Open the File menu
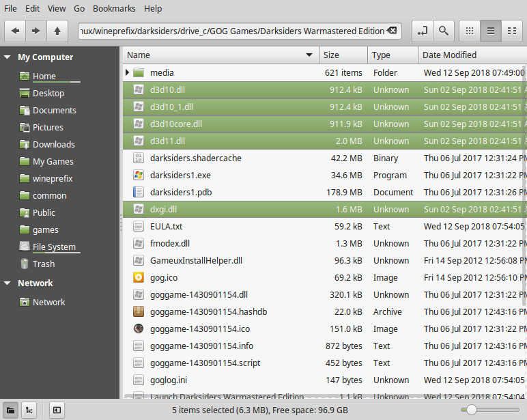The width and height of the screenshot is (527, 420). [x=10, y=8]
